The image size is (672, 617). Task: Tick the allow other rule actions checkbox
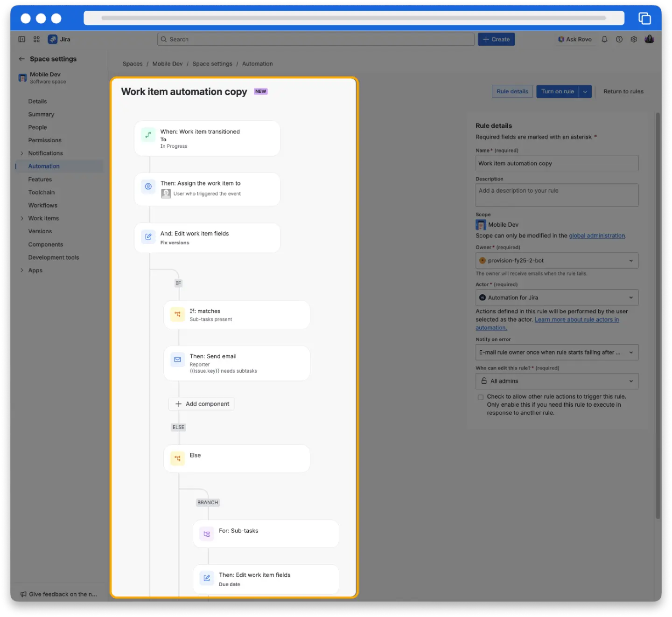point(480,397)
